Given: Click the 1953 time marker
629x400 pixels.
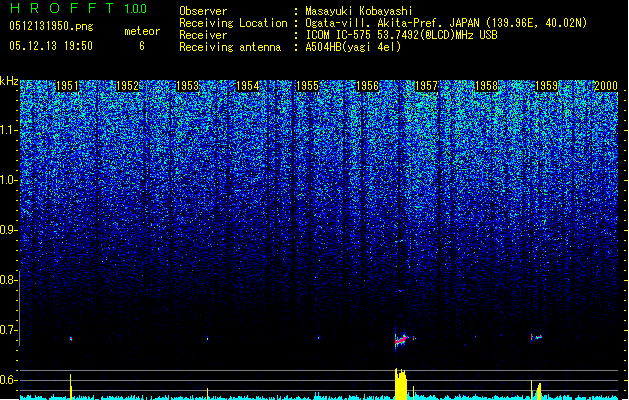Looking at the screenshot, I should pyautogui.click(x=187, y=86).
